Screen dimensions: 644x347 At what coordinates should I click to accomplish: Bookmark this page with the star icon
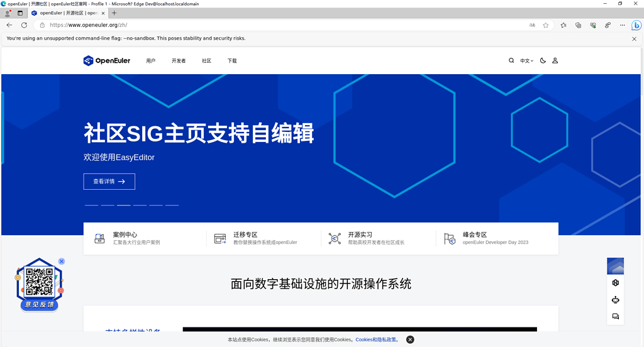[545, 25]
